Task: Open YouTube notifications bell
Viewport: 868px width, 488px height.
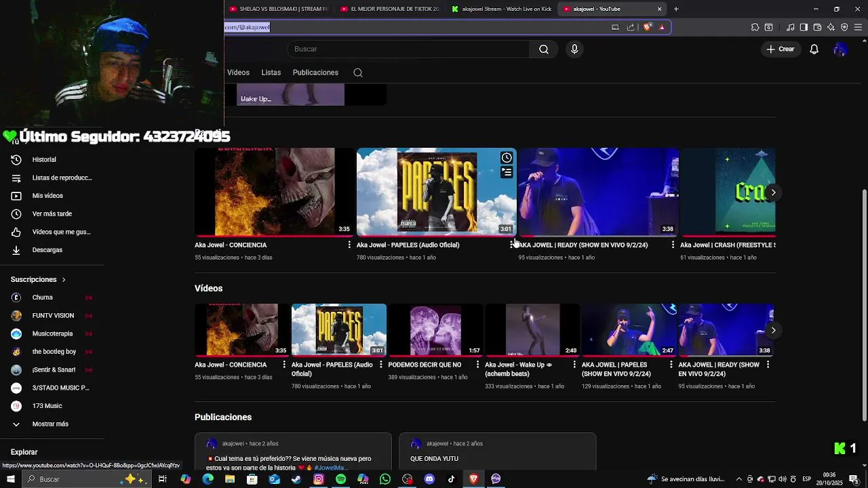Action: [x=814, y=49]
